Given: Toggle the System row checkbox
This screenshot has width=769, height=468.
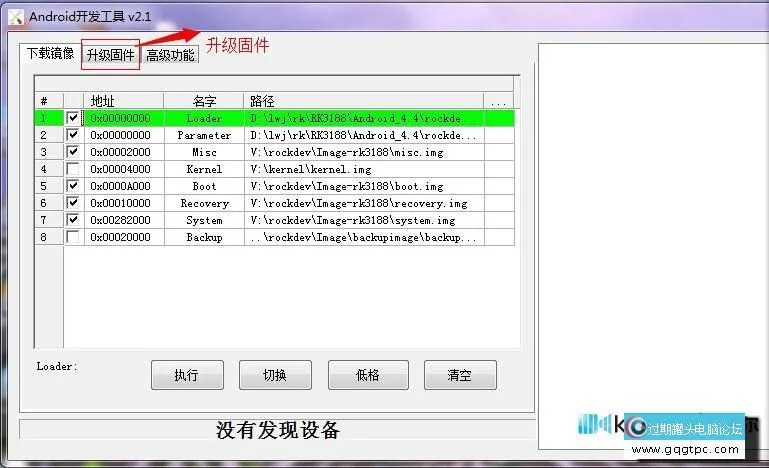Looking at the screenshot, I should click(x=73, y=220).
